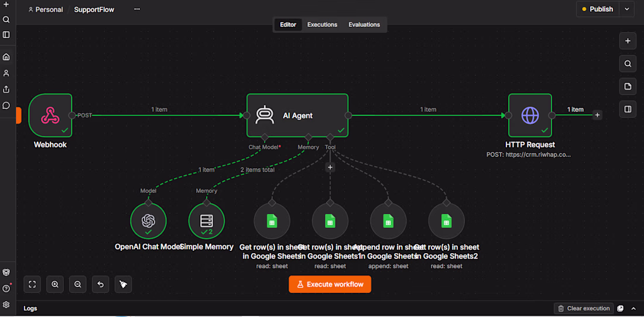Click the plus icon in the left sidebar
Viewport: 644px width, 317px height.
pos(6,5)
